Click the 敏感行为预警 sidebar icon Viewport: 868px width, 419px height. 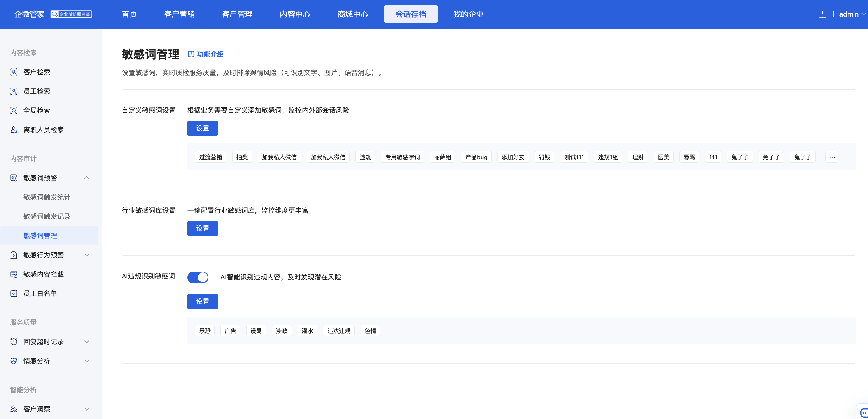(x=14, y=255)
